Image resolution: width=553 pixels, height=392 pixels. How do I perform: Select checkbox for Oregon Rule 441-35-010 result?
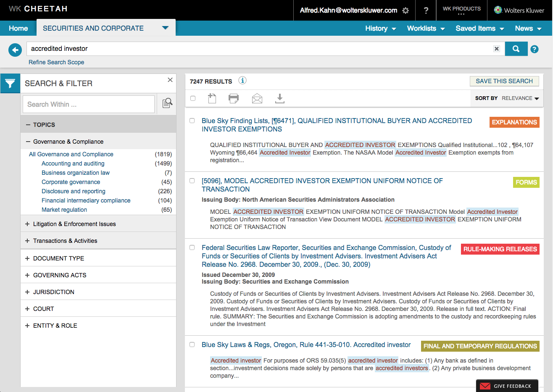[192, 345]
